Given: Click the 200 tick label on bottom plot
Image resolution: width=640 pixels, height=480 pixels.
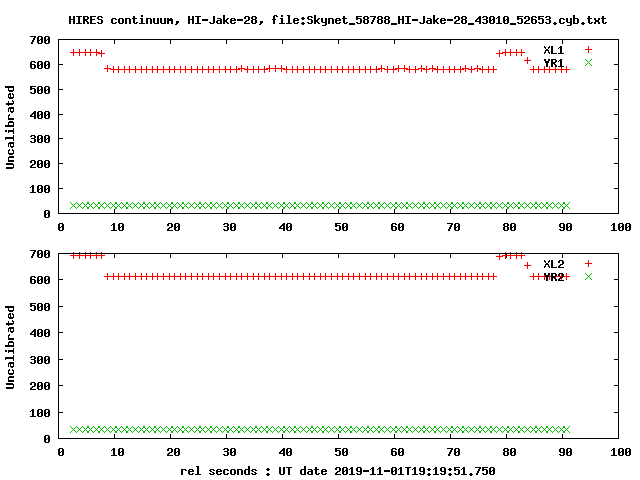Looking at the screenshot, I should click(x=40, y=386).
